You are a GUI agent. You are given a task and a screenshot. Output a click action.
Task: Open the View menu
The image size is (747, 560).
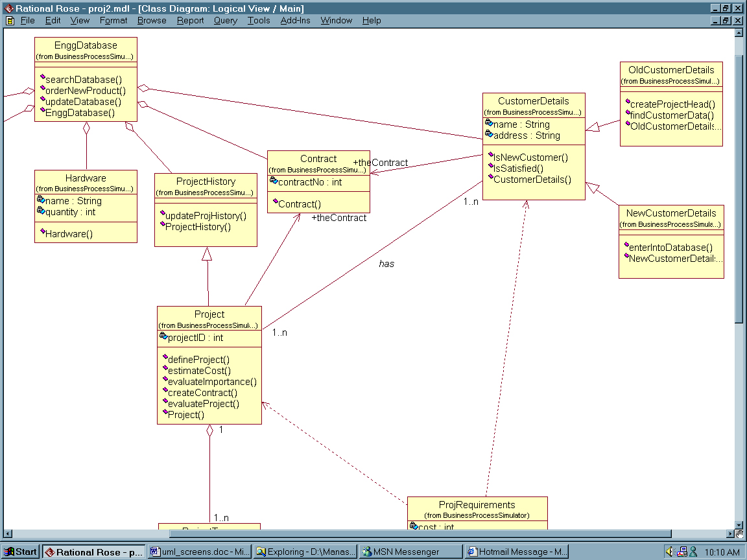[80, 21]
